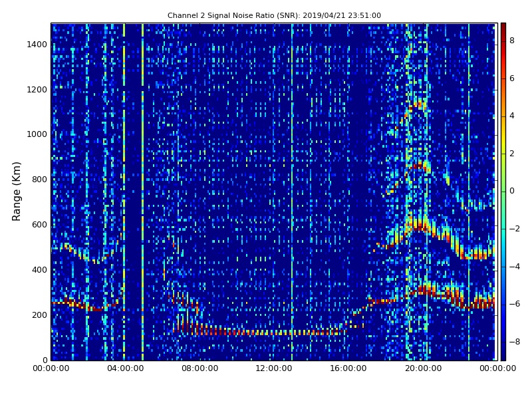532x399 pixels.
Task: Click the SNR colorbar strip
Action: (x=503, y=192)
